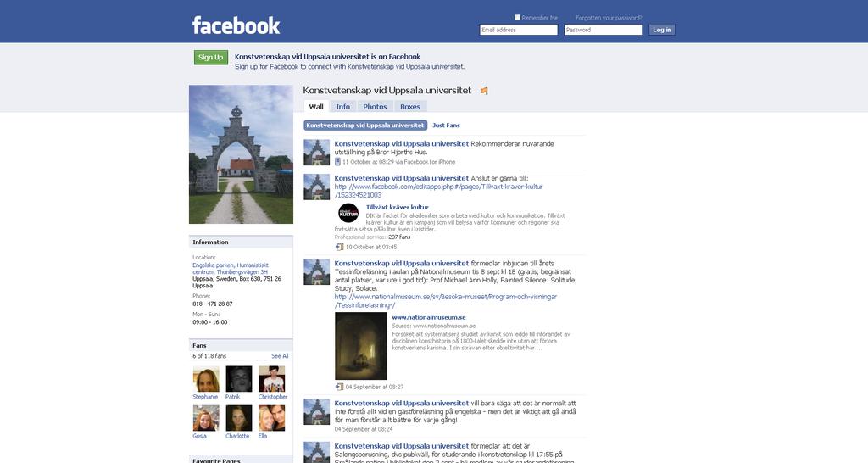Screen dimensions: 868x463
Task: Click the Ella name link
Action: pos(263,436)
